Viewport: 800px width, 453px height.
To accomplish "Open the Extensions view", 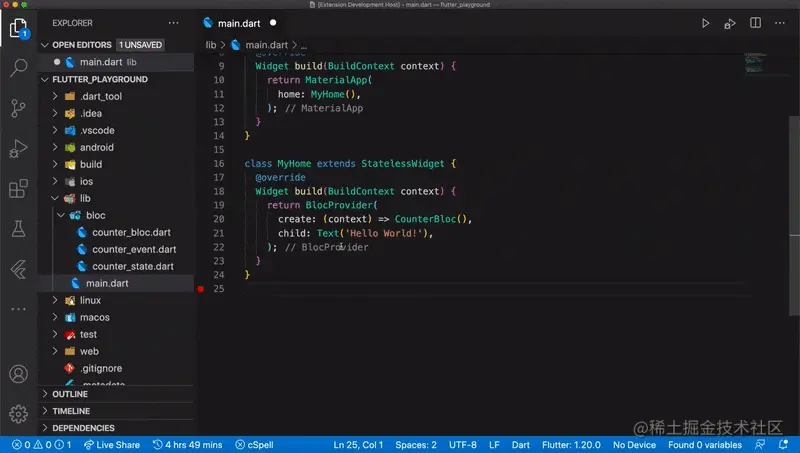I will [x=18, y=189].
